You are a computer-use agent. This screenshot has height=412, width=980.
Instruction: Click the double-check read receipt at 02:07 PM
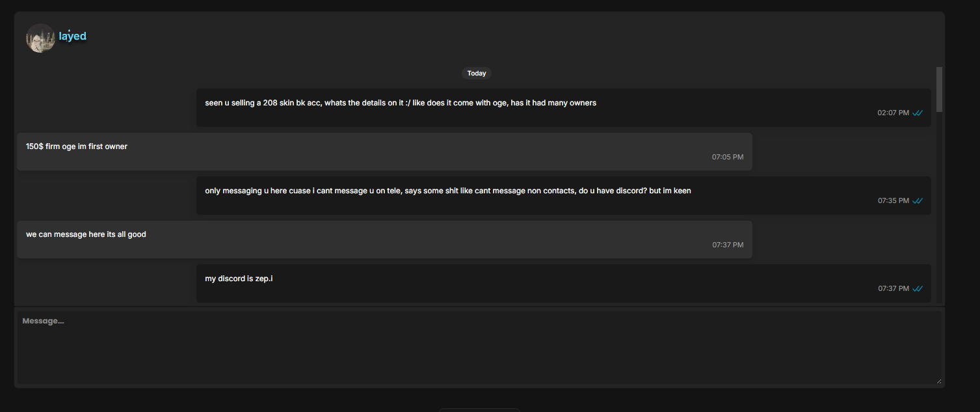918,113
